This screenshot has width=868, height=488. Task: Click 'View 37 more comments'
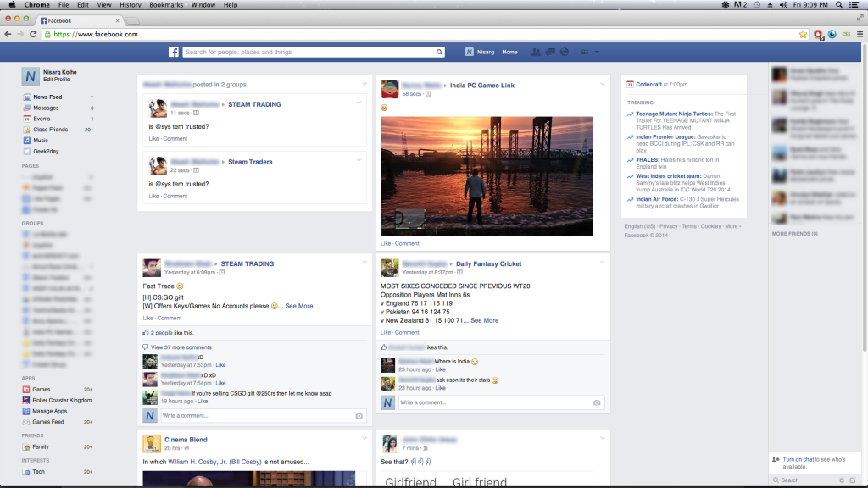point(181,347)
